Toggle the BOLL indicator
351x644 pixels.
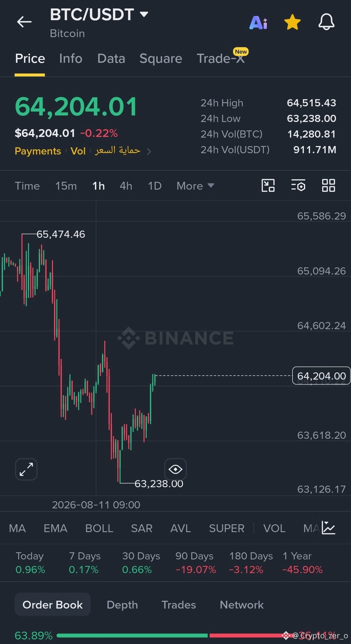pyautogui.click(x=99, y=528)
